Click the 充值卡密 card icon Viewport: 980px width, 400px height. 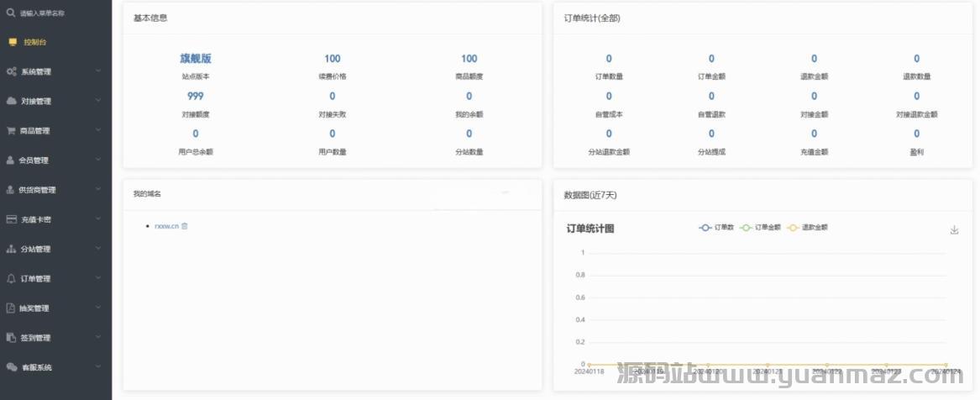pyautogui.click(x=11, y=219)
